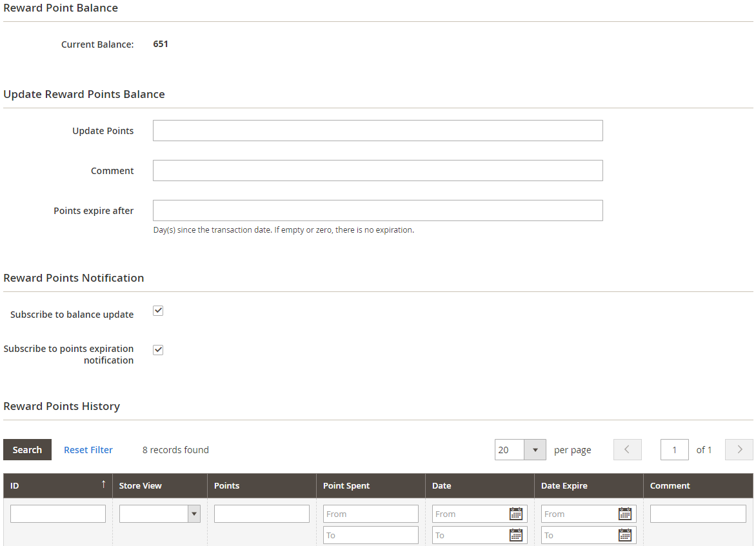This screenshot has height=546, width=756.
Task: Sort by Date Expire column header
Action: pyautogui.click(x=588, y=486)
